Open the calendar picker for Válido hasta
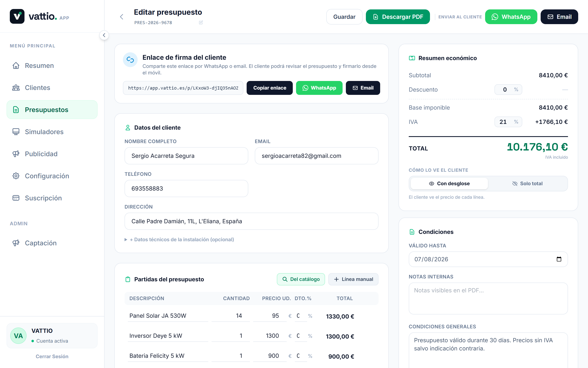Viewport: 588px width, 368px height. pos(559,259)
